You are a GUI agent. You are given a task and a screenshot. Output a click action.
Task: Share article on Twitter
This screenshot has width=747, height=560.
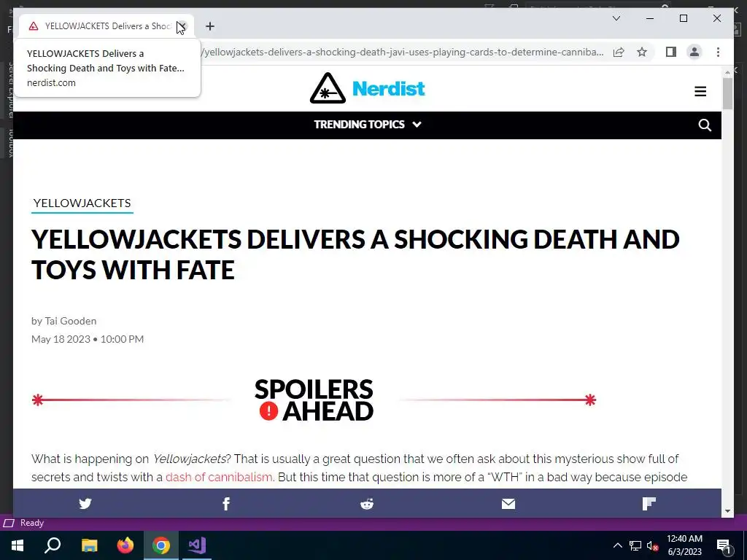pos(85,503)
